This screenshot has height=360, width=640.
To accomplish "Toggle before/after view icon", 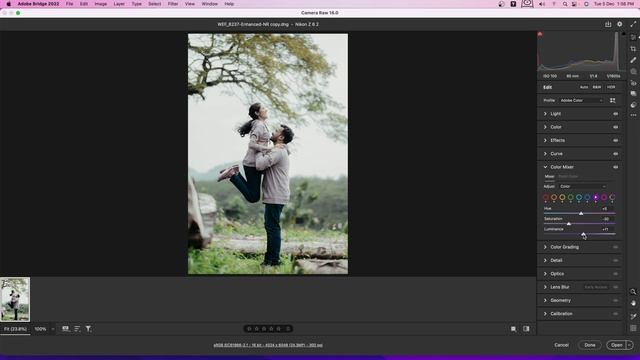I will (x=513, y=329).
